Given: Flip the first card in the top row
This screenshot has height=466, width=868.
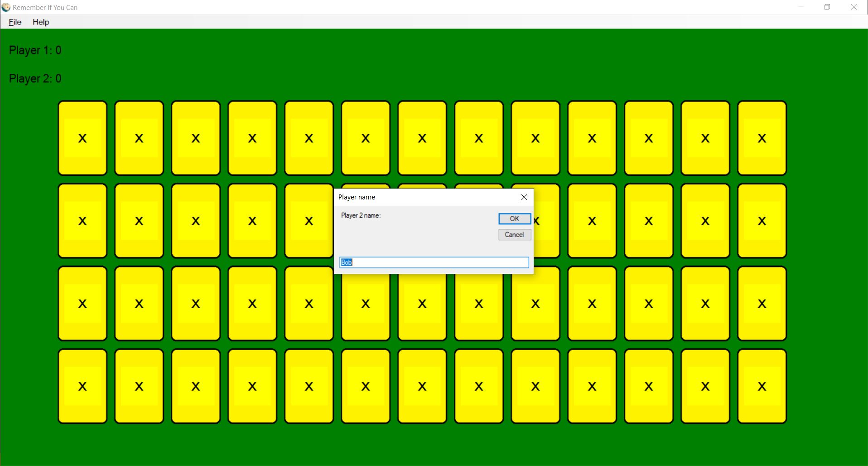Looking at the screenshot, I should [x=82, y=138].
